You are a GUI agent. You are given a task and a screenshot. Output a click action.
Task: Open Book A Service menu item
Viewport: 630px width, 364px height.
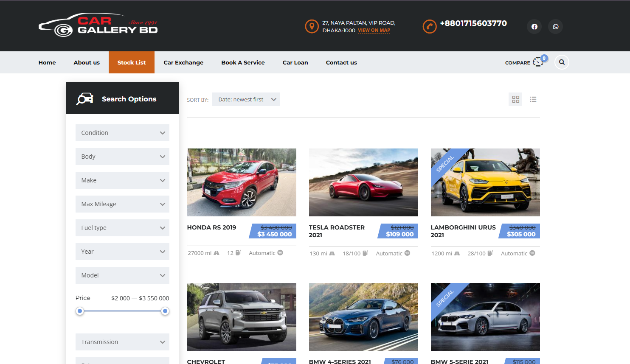[243, 62]
